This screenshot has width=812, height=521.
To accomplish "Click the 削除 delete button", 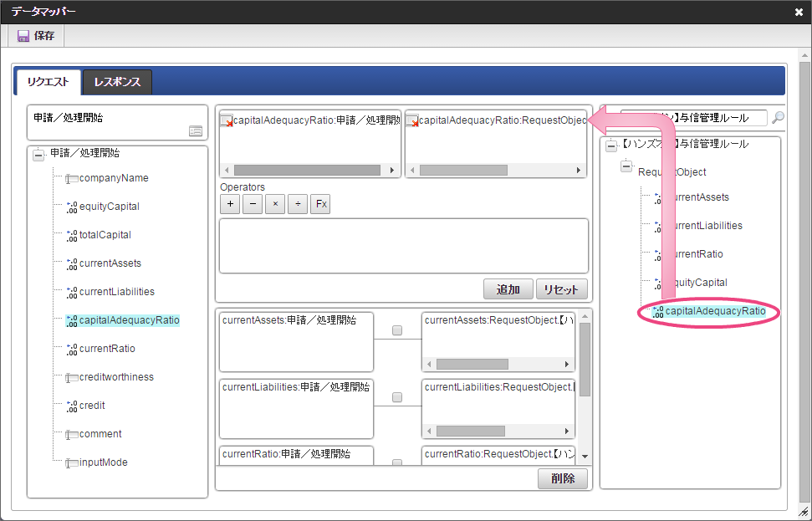I will click(x=563, y=478).
